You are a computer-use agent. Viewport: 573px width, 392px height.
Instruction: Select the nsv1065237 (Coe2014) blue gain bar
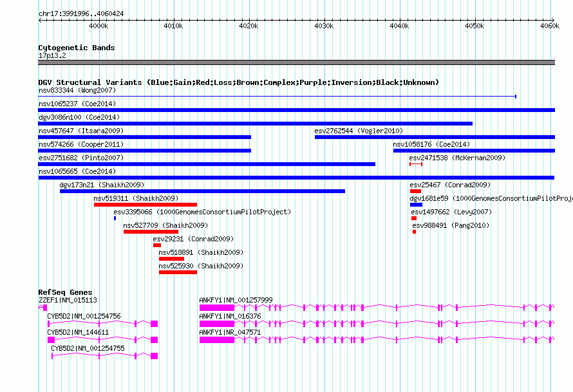296,110
